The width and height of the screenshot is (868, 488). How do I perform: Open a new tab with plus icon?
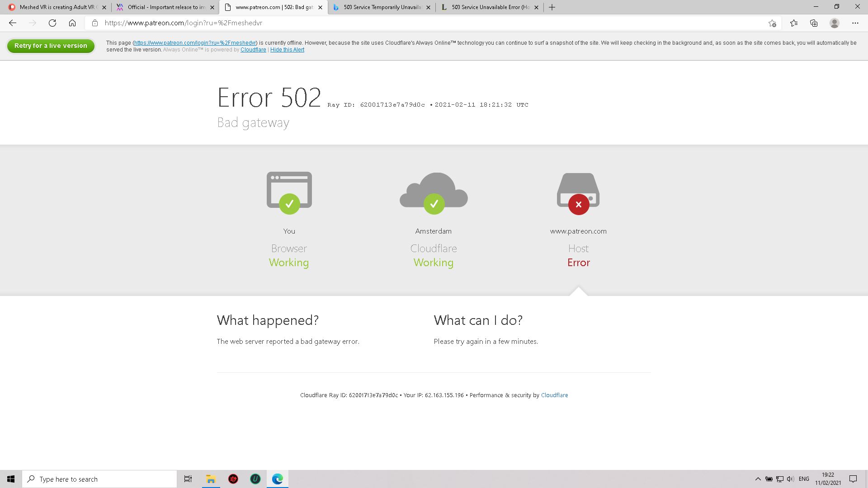552,7
